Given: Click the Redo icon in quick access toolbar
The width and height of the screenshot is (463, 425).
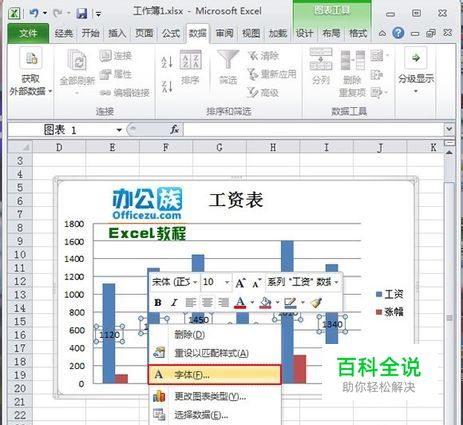Looking at the screenshot, I should pos(58,13).
